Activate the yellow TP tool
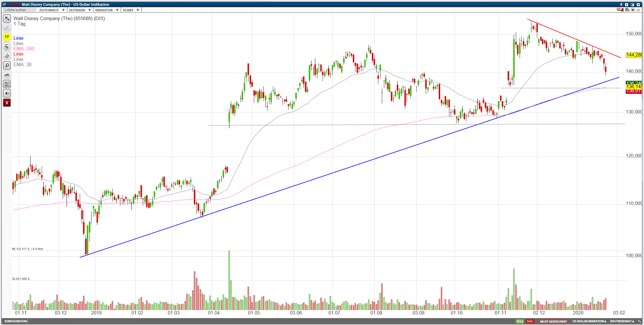This screenshot has height=325, width=644. (7, 37)
